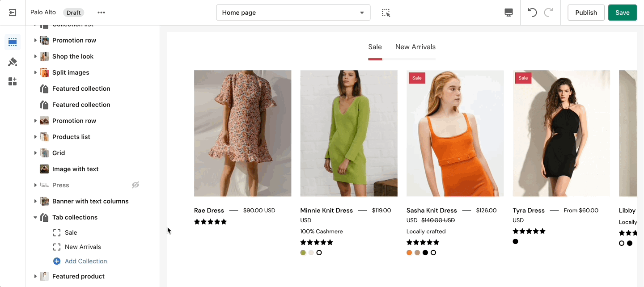Viewport: 644px width, 287px height.
Task: Switch to desktop preview icon
Action: (508, 13)
